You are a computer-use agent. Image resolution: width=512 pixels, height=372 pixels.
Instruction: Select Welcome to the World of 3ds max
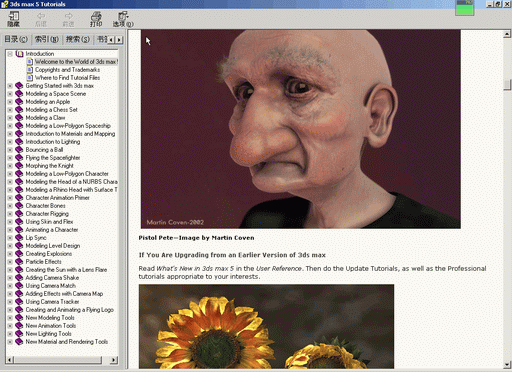76,62
